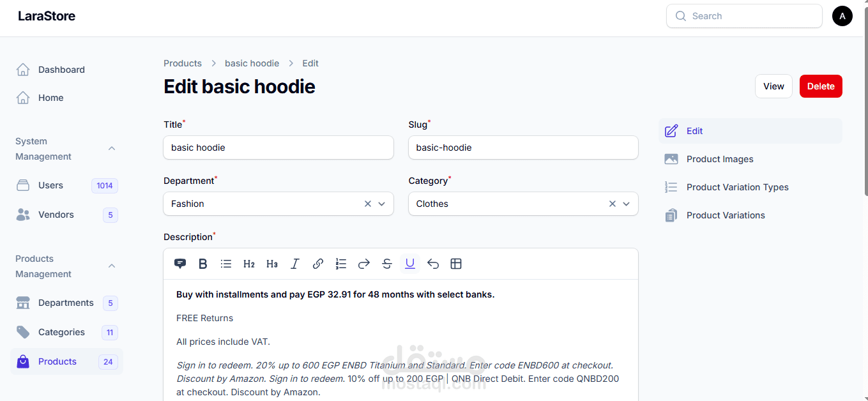
Task: Toggle underline formatting in the editor toolbar
Action: pyautogui.click(x=410, y=264)
